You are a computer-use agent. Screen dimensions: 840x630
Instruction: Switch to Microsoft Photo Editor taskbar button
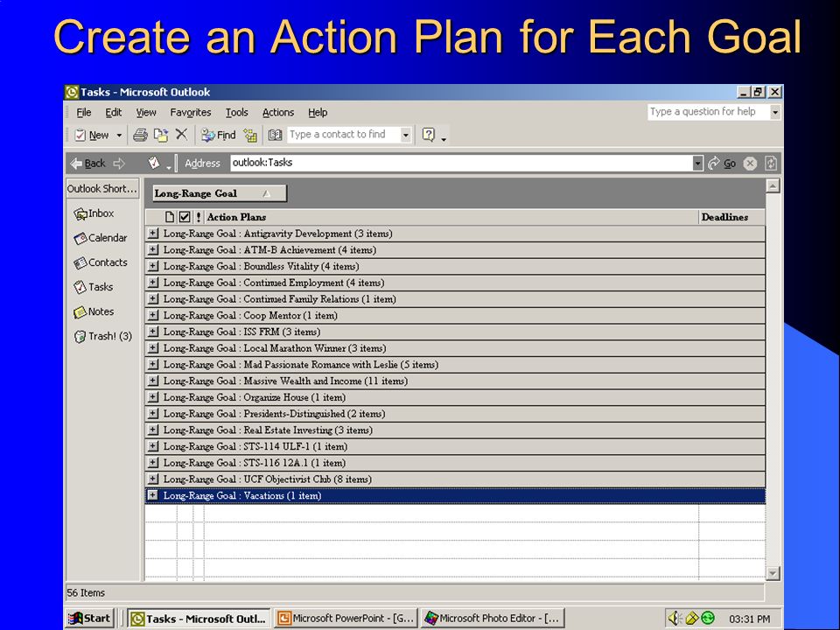493,619
